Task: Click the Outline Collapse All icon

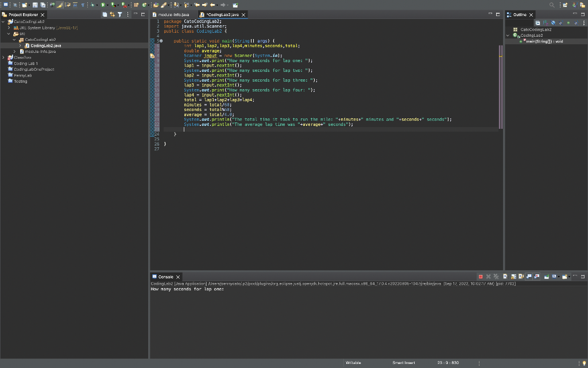Action: coord(537,23)
